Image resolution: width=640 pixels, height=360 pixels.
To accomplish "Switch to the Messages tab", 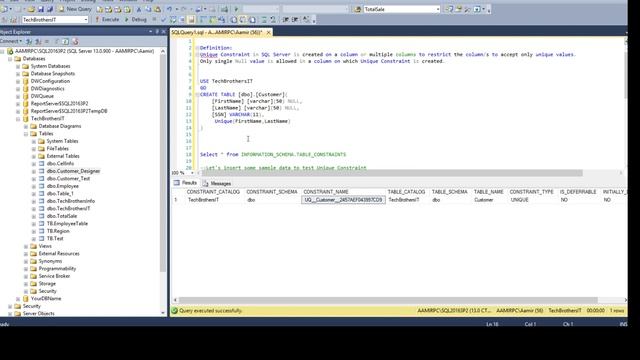I will pyautogui.click(x=217, y=183).
